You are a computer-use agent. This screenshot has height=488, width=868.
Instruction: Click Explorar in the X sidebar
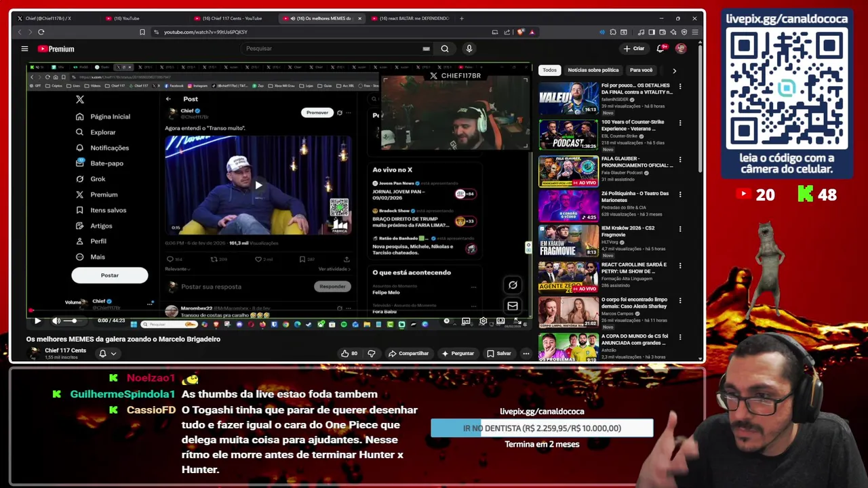click(x=103, y=132)
